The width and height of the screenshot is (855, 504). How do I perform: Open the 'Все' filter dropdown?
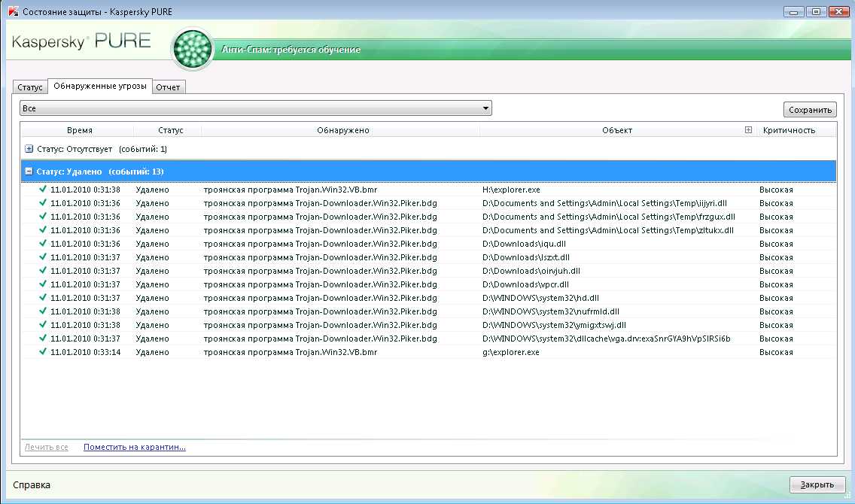pos(256,108)
